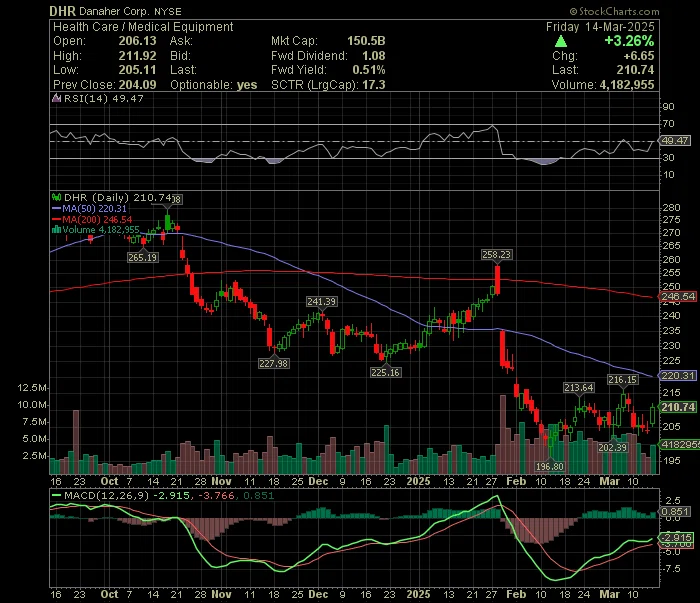Click the MA(50) 220.31 legend text

pos(94,208)
